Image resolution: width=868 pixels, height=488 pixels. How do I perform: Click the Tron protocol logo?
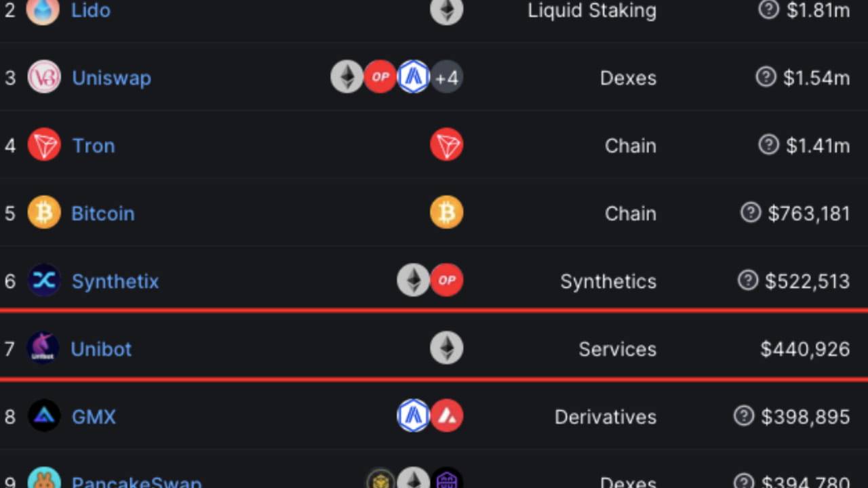click(x=44, y=145)
